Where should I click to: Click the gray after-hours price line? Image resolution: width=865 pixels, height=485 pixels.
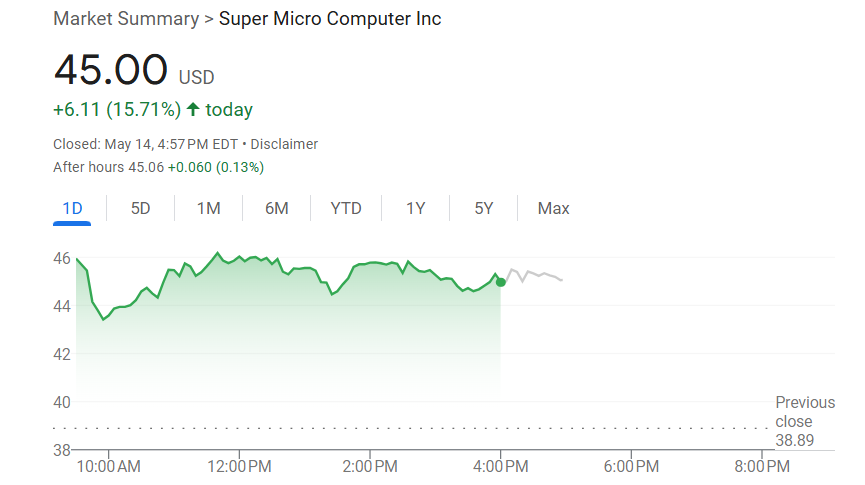click(534, 275)
